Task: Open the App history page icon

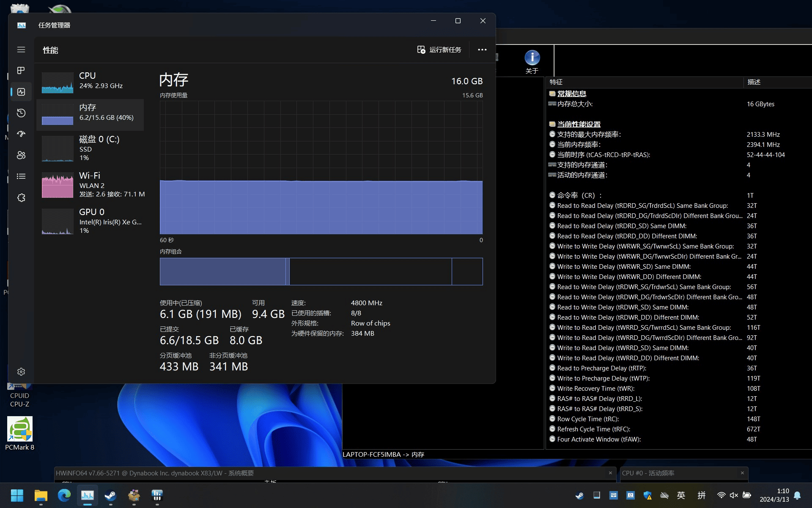Action: (21, 113)
